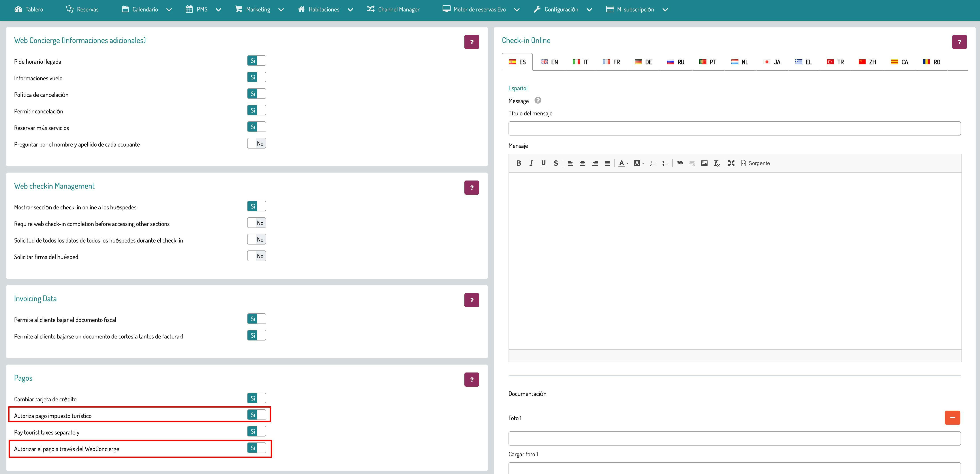Click the strikethrough formatting icon
This screenshot has width=980, height=474.
click(556, 163)
